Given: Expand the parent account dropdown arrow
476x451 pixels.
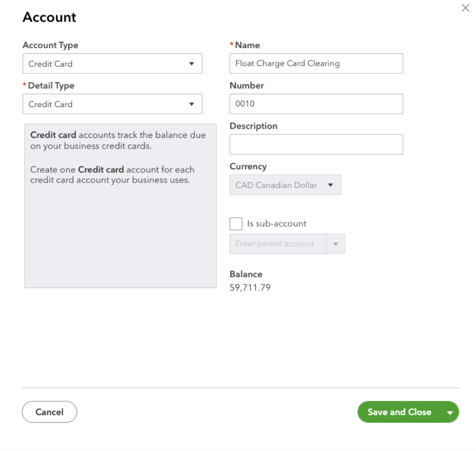Looking at the screenshot, I should click(x=336, y=244).
